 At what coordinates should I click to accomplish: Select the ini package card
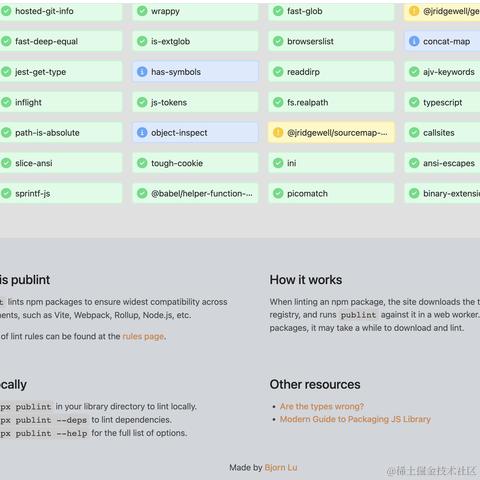(331, 163)
